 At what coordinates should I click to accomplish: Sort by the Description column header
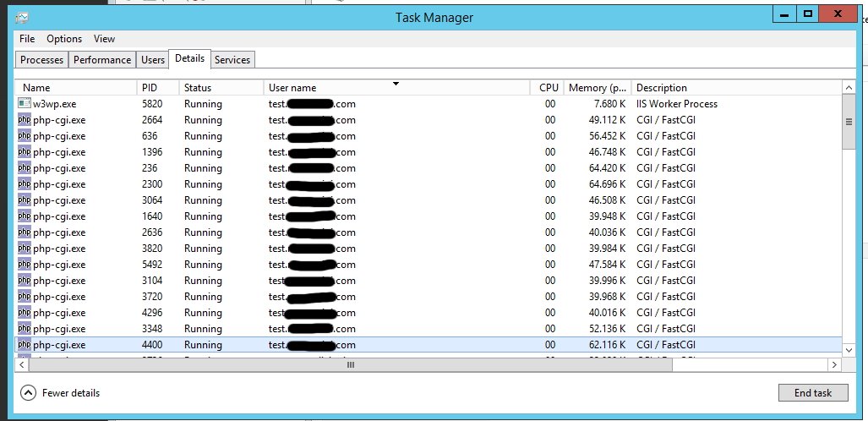tap(737, 88)
